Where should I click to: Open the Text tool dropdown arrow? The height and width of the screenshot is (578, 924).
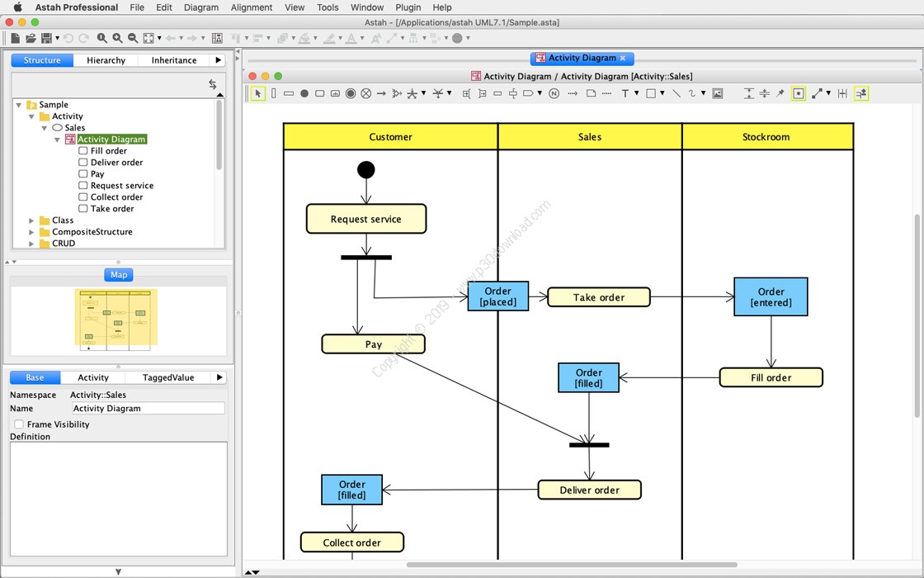(x=636, y=93)
